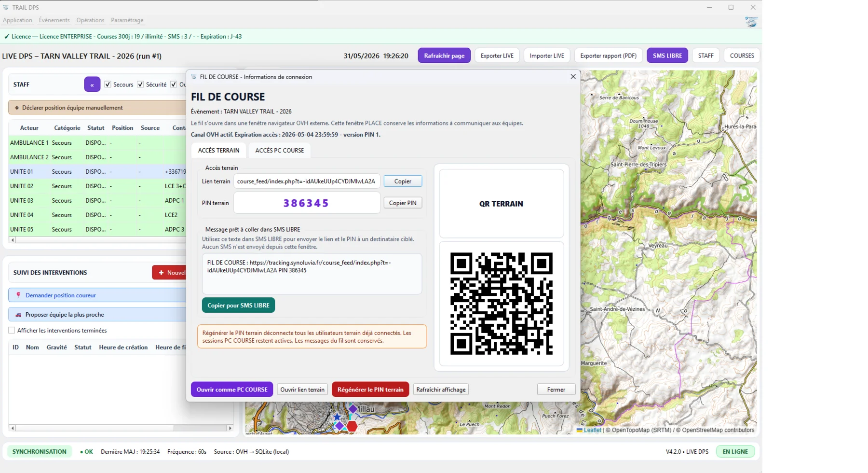The image size is (868, 473).
Task: Select the UNITE 03 row
Action: [x=97, y=201]
